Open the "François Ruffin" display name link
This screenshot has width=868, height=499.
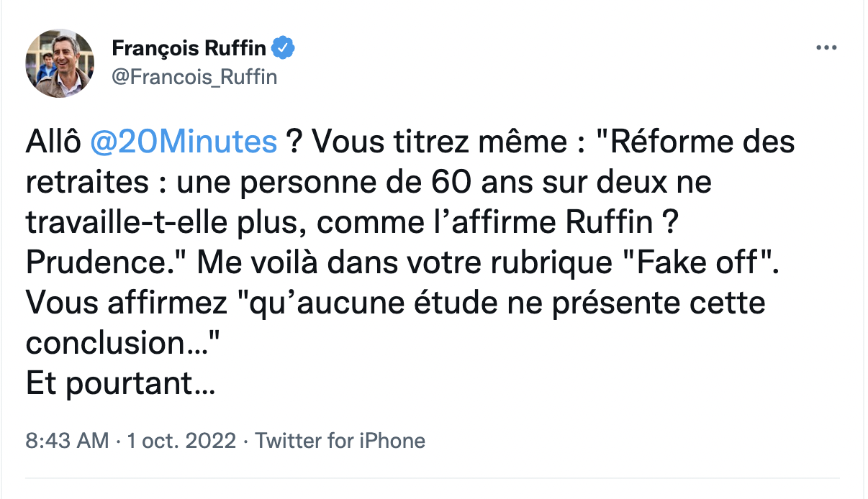pyautogui.click(x=189, y=49)
